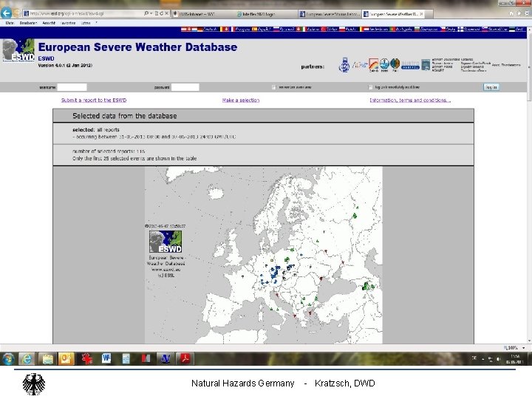Open the Favoriten menu
This screenshot has width=532, height=399.
click(x=68, y=23)
